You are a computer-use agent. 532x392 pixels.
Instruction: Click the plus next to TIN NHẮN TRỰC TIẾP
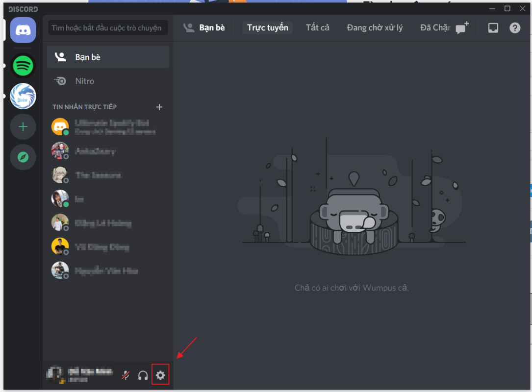pyautogui.click(x=159, y=107)
